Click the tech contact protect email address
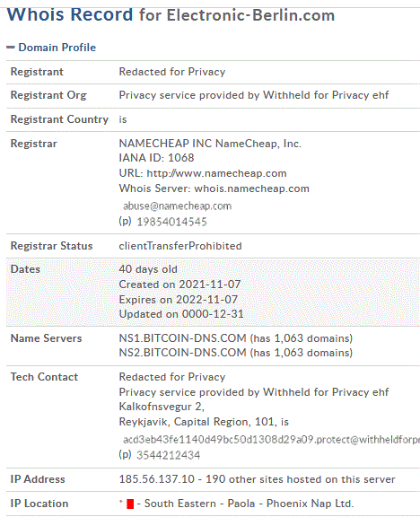This screenshot has width=420, height=517. point(271,440)
